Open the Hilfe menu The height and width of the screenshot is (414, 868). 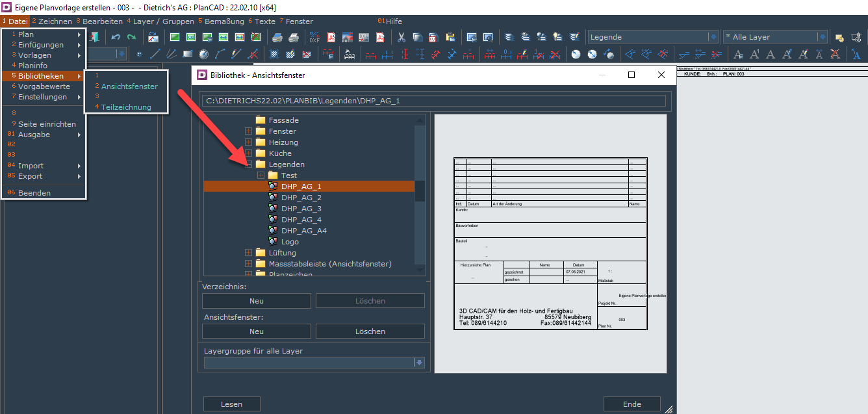coord(393,21)
